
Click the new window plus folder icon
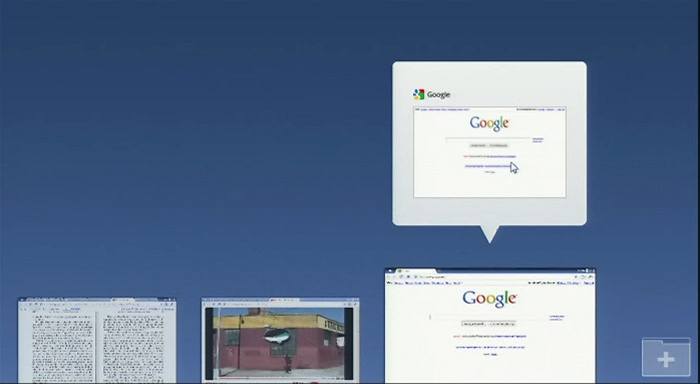click(666, 358)
